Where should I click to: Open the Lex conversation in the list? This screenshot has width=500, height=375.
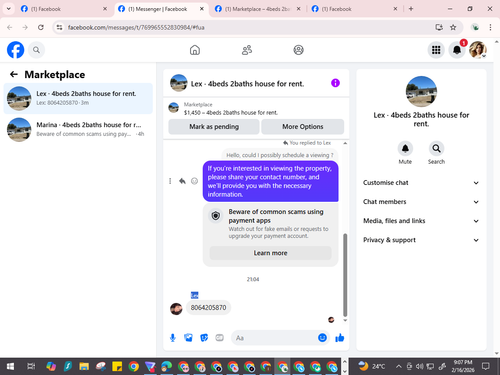[78, 98]
